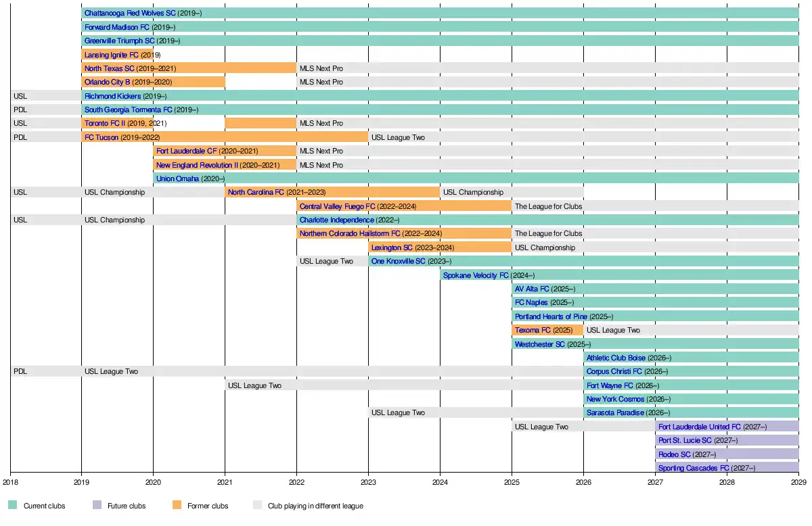Click 'MLS Next Pro' in North Texas row
Image resolution: width=812 pixels, height=526 pixels.
point(321,68)
